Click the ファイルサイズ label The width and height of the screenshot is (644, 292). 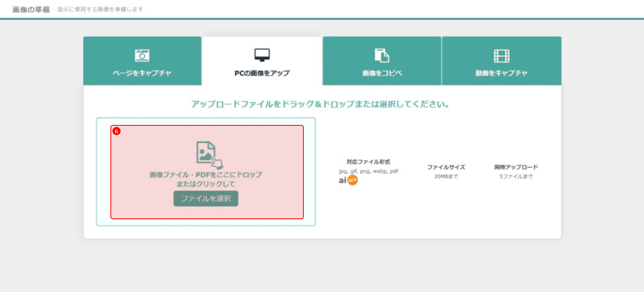tap(446, 167)
